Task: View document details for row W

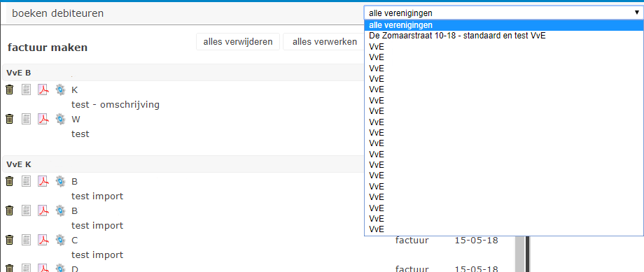Action: tap(27, 119)
